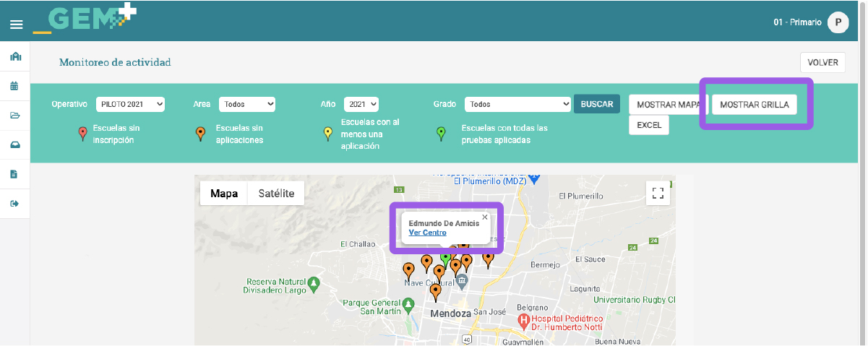Click the 01 - Primario user label
Viewport: 868px width, 346px height.
pos(797,22)
